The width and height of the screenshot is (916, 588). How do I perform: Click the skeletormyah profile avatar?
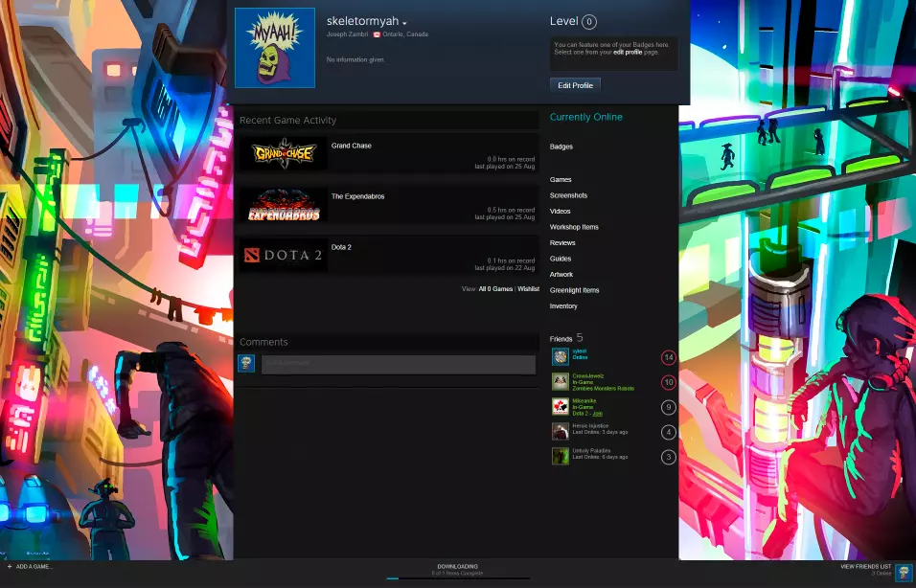[x=275, y=48]
